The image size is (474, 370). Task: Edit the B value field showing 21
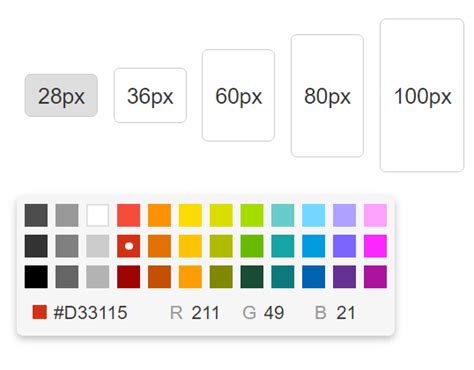pos(346,313)
